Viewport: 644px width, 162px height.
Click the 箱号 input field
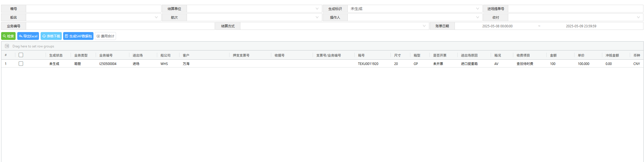click(x=93, y=9)
